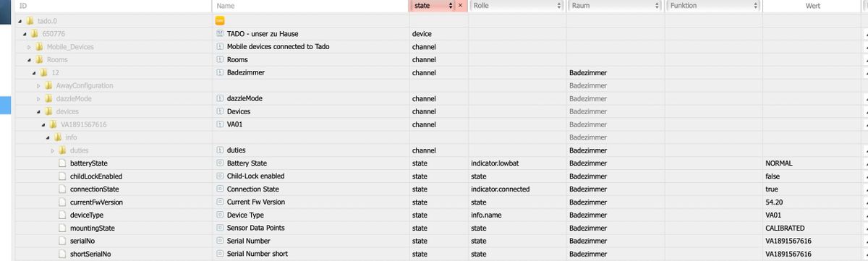The image size is (868, 261).
Task: Expand the AwayConfiguration node
Action: pos(38,86)
